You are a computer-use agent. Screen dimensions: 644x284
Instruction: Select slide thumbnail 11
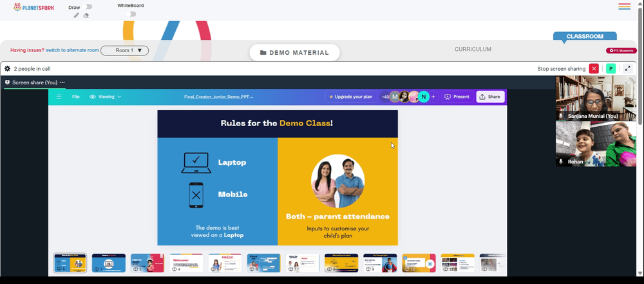(x=457, y=263)
